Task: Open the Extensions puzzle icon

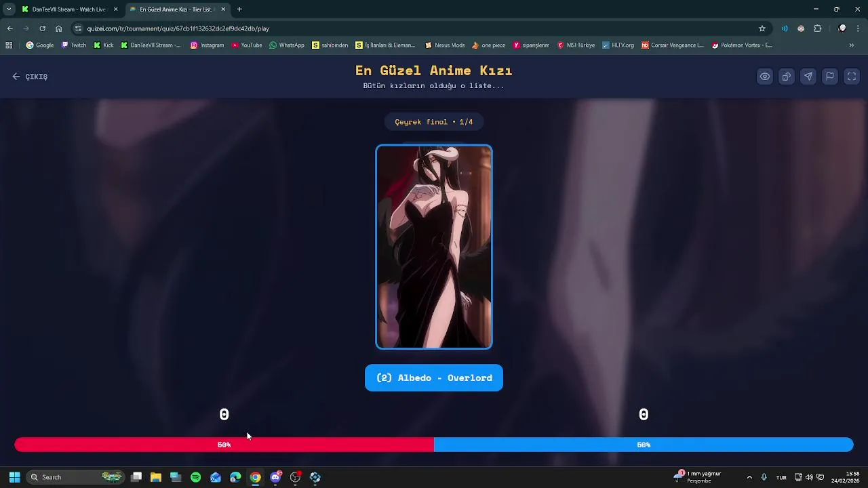Action: [817, 28]
